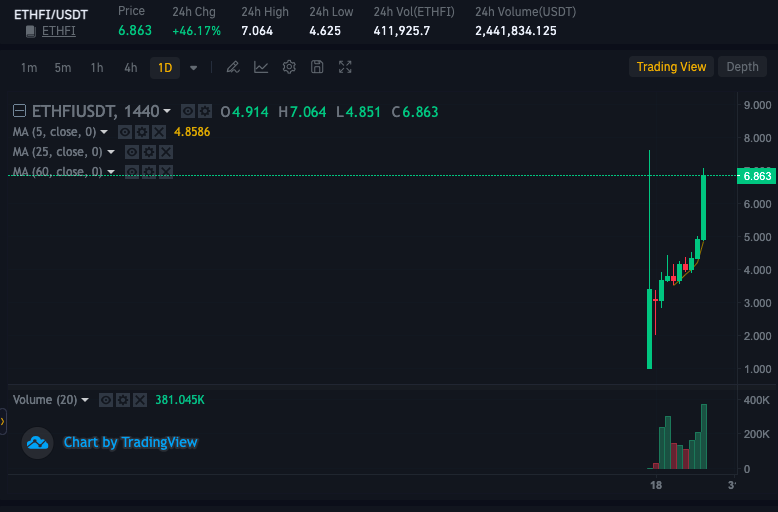Switch to the Depth tab
Image resolution: width=778 pixels, height=512 pixels.
coord(742,67)
